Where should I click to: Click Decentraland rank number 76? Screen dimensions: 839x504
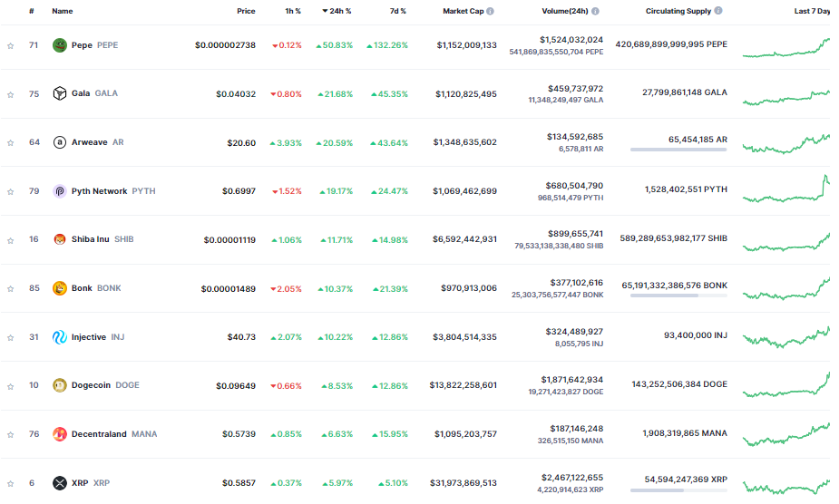tap(34, 434)
